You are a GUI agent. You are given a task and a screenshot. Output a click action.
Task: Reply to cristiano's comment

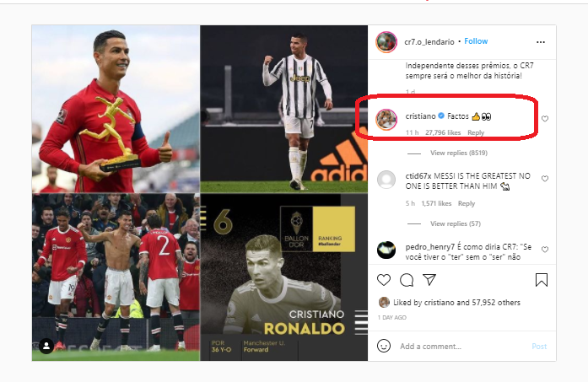pos(476,132)
